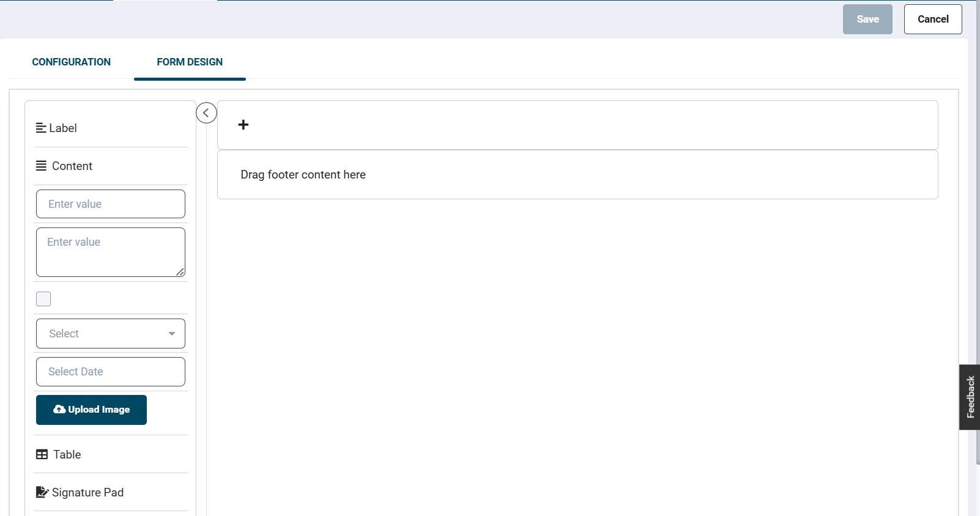
Task: Click the Signature Pad pen icon
Action: [42, 492]
